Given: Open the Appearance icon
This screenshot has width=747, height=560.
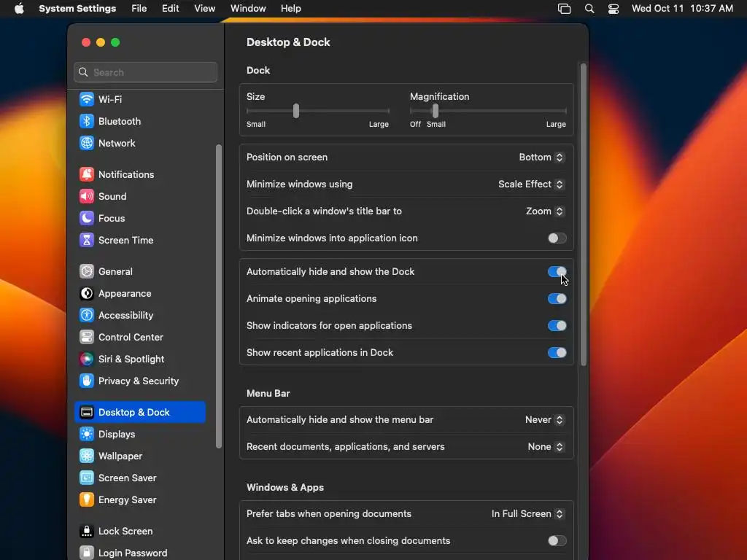Looking at the screenshot, I should tap(86, 293).
